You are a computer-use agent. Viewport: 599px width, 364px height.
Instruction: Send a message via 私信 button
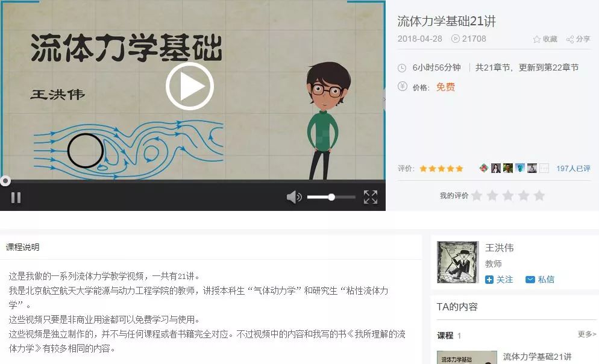tap(540, 280)
